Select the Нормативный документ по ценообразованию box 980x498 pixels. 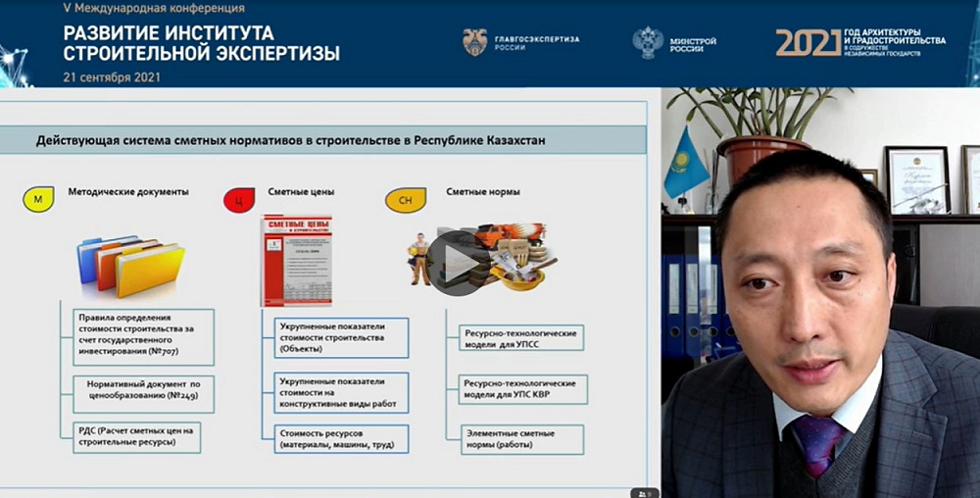pos(143,394)
